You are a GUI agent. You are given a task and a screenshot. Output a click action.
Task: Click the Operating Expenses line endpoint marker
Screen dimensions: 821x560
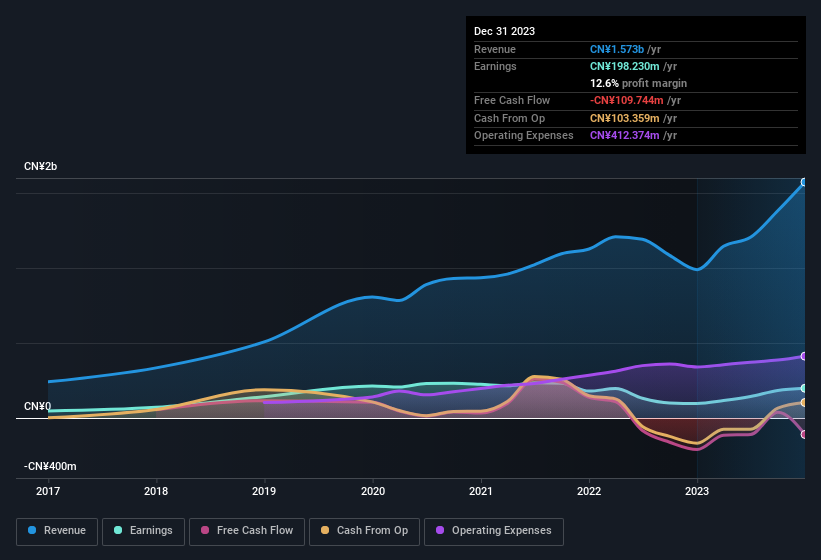[804, 356]
